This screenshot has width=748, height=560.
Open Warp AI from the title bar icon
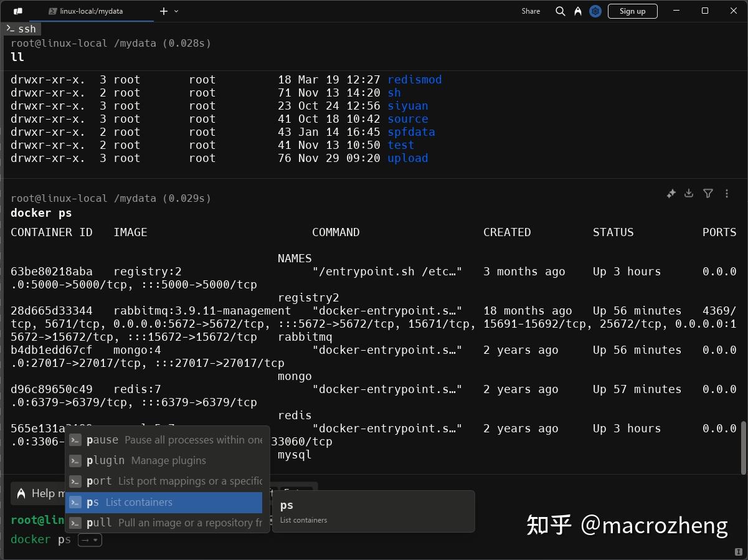(578, 11)
